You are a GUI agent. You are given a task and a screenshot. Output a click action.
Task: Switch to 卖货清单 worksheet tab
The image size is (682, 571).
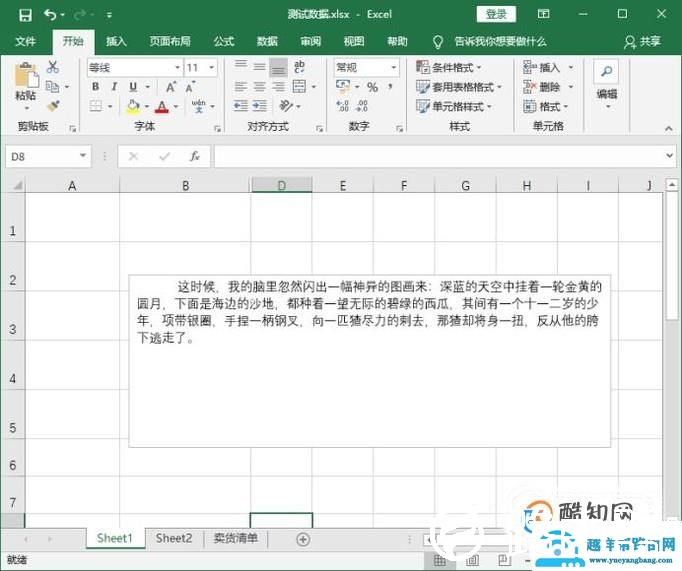(235, 538)
